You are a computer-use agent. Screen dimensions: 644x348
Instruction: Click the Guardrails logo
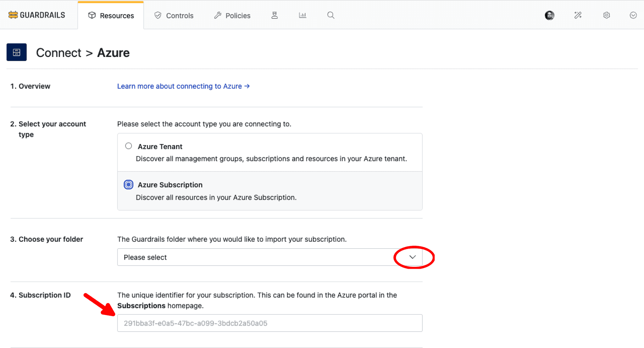tap(36, 15)
